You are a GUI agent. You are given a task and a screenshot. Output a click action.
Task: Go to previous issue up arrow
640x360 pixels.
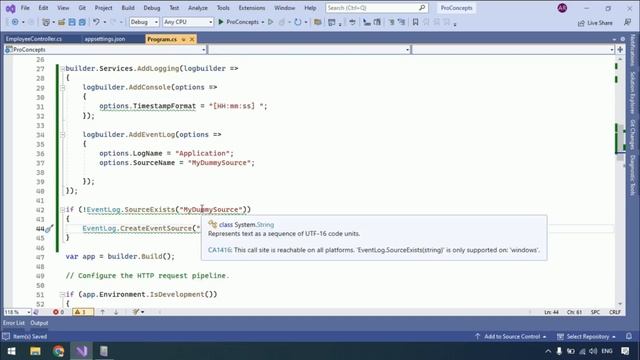click(102, 312)
